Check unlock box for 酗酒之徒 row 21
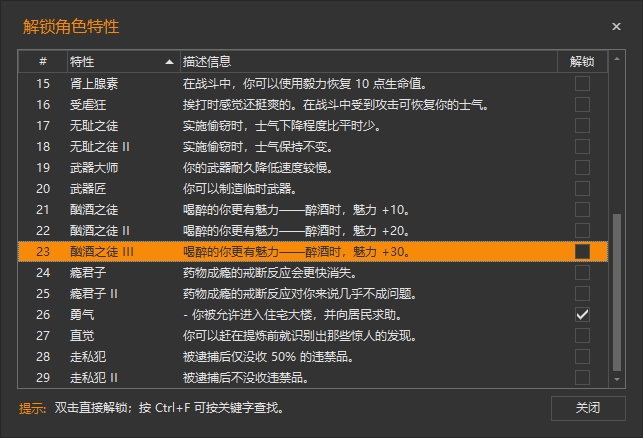Screen dimensions: 643x438 582,210
